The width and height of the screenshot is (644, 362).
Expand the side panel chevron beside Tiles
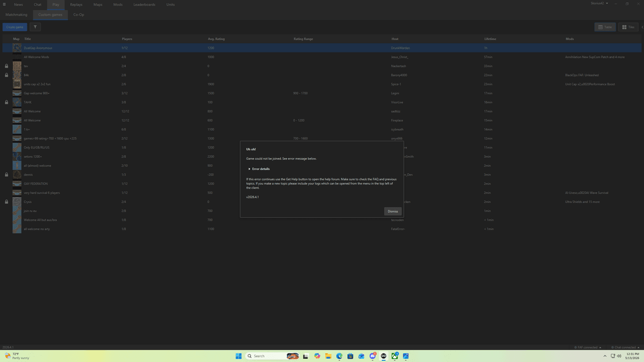coord(642,27)
